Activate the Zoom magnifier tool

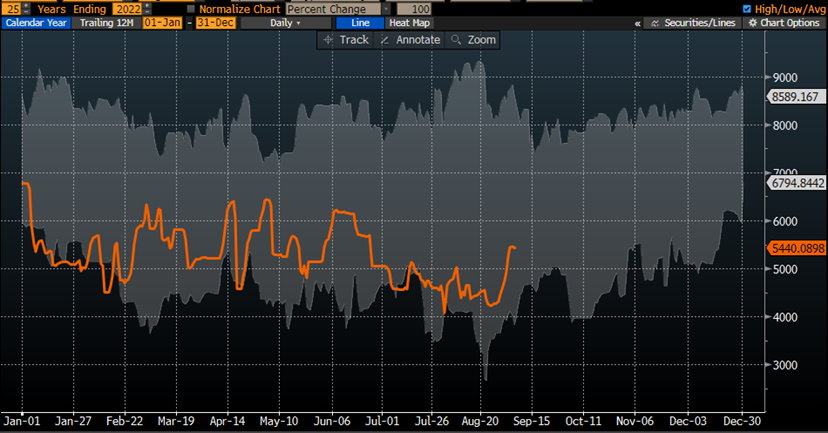pos(456,39)
